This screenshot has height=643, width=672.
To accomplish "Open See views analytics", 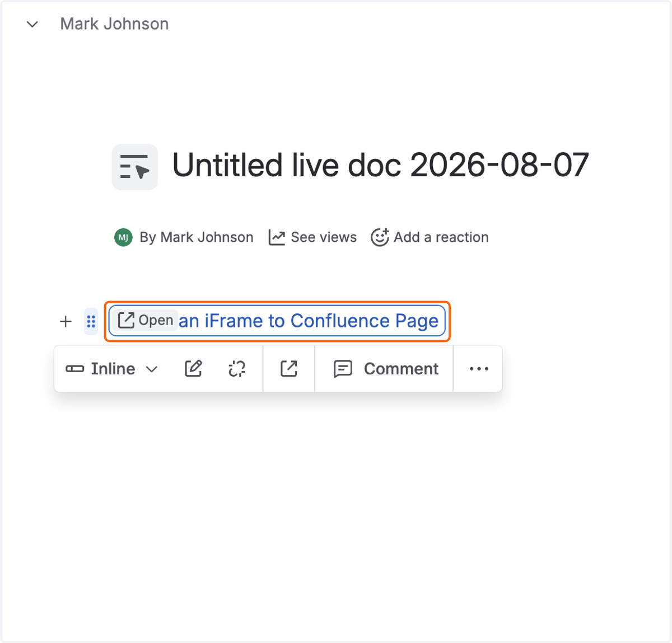I will click(x=312, y=237).
